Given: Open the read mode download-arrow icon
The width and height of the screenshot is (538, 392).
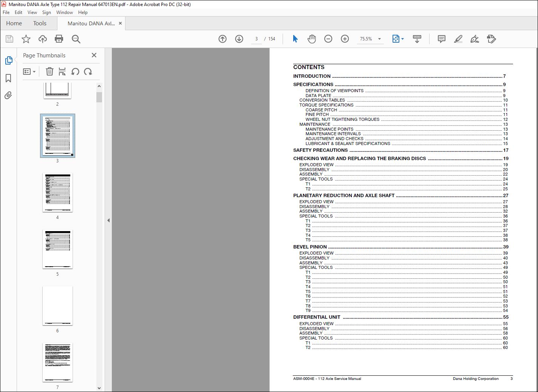Looking at the screenshot, I should tap(417, 39).
